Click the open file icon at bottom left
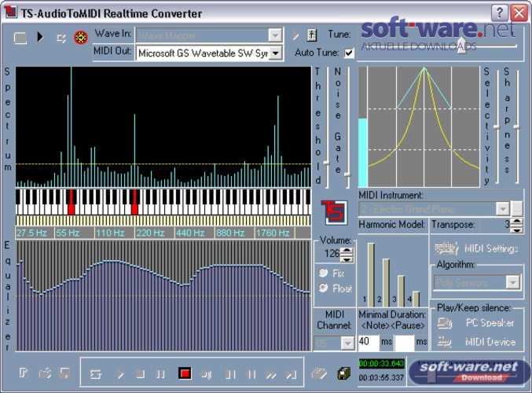Viewport: 532px width, 393px height. click(23, 373)
